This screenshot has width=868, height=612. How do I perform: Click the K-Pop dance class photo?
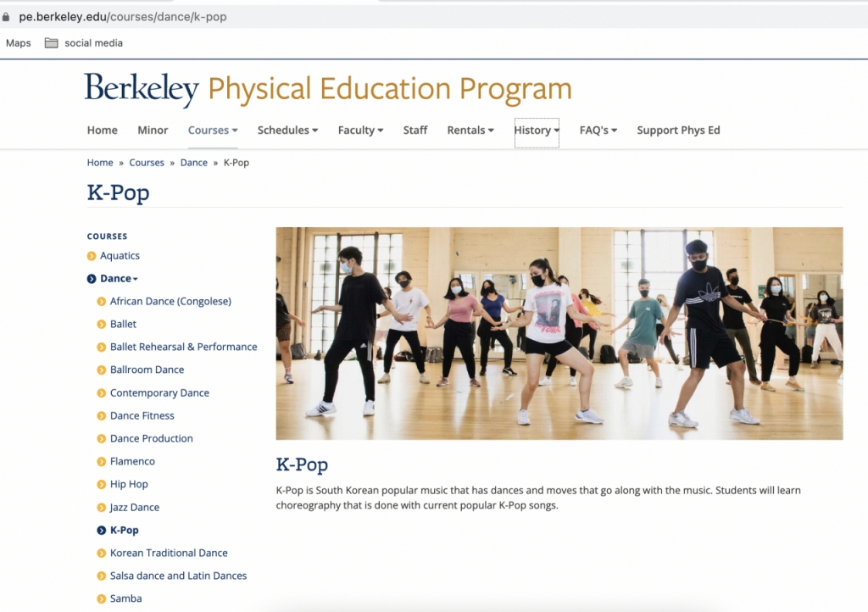coord(559,333)
